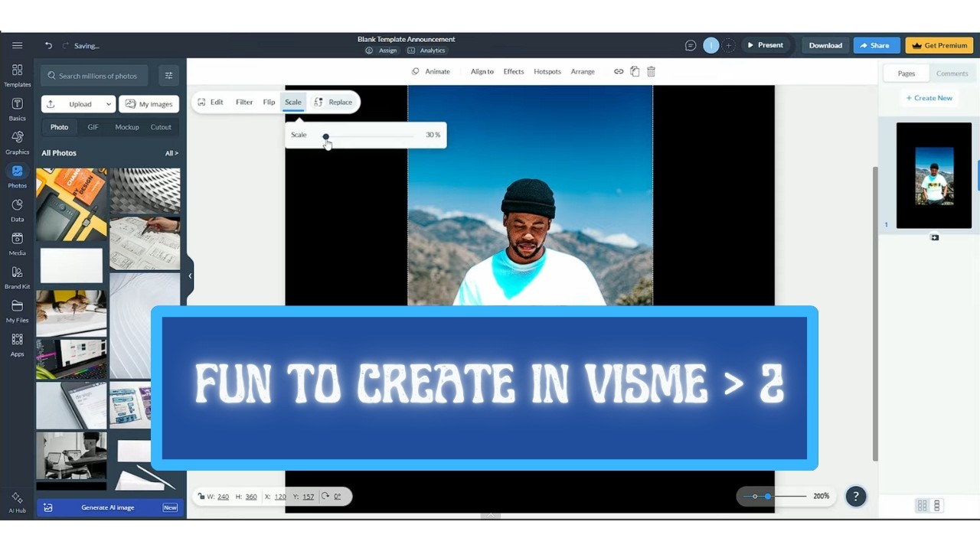The width and height of the screenshot is (980, 551).
Task: Click the zoom slider handle
Action: (x=767, y=496)
